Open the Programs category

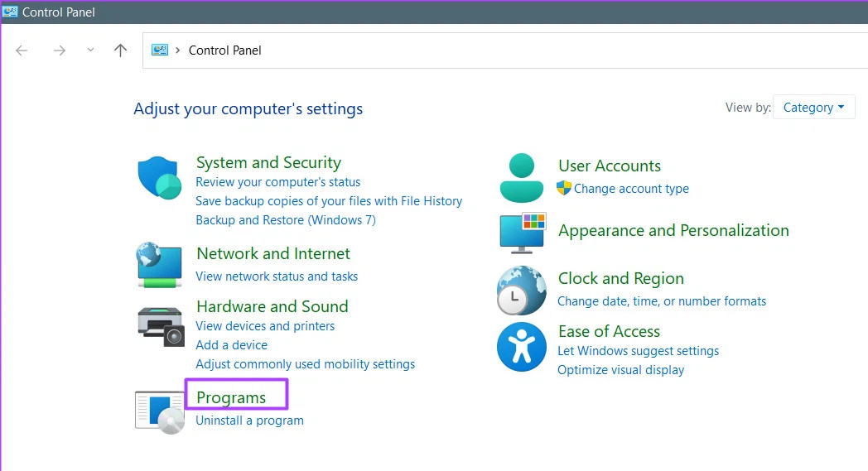click(231, 397)
